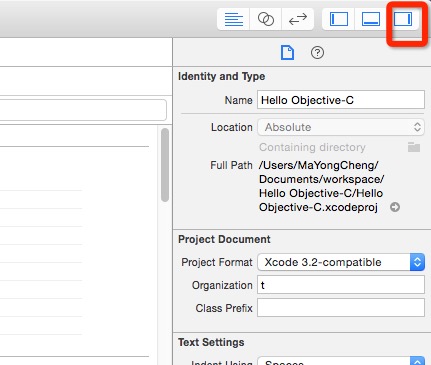Click the editor vertical scrollbar
The height and width of the screenshot is (365, 431).
(x=165, y=165)
